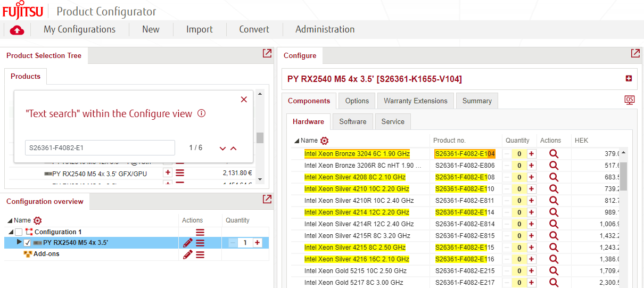Select the Intel Xeon Silver 4214R row name
The image size is (644, 288).
click(359, 224)
